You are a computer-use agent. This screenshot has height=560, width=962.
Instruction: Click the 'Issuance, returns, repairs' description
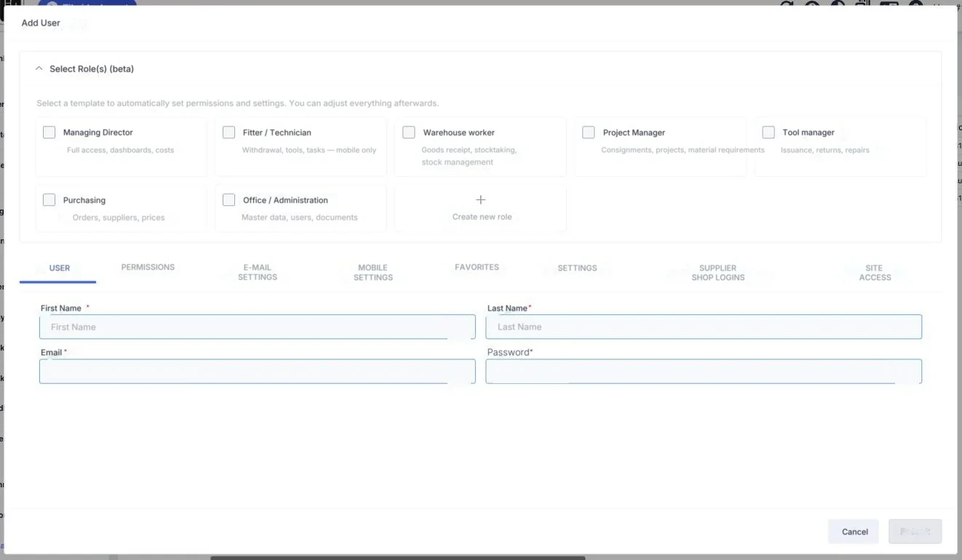tap(825, 151)
